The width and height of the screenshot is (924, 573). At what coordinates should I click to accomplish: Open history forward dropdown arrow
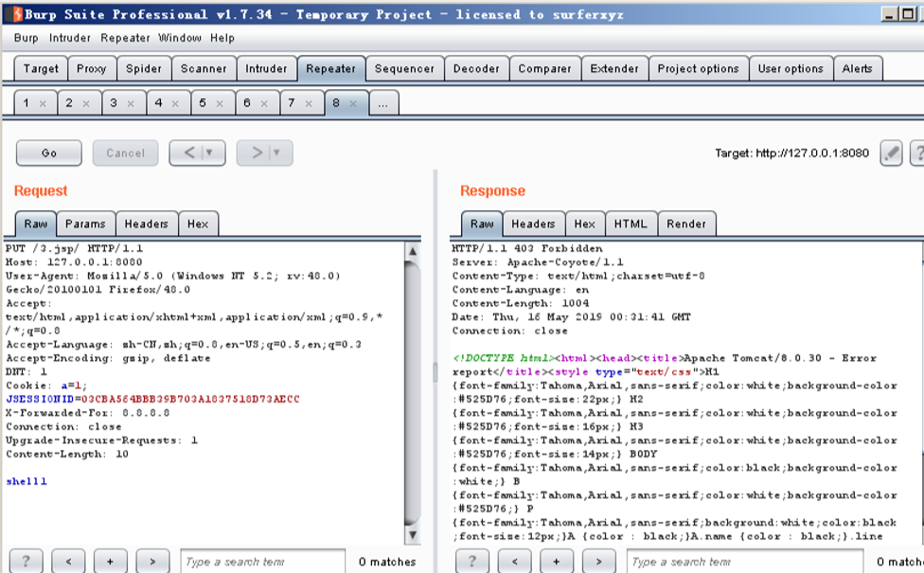click(275, 153)
